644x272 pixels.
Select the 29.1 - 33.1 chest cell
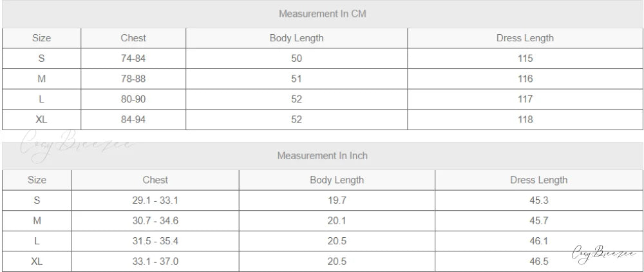pos(155,200)
